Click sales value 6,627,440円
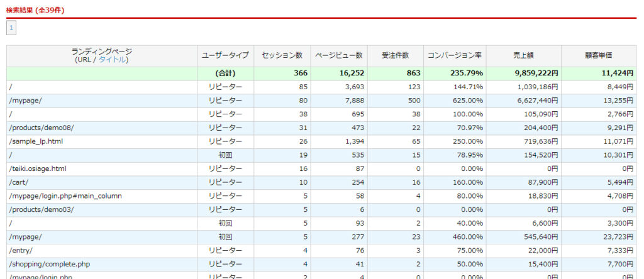644x279 pixels. pos(538,101)
